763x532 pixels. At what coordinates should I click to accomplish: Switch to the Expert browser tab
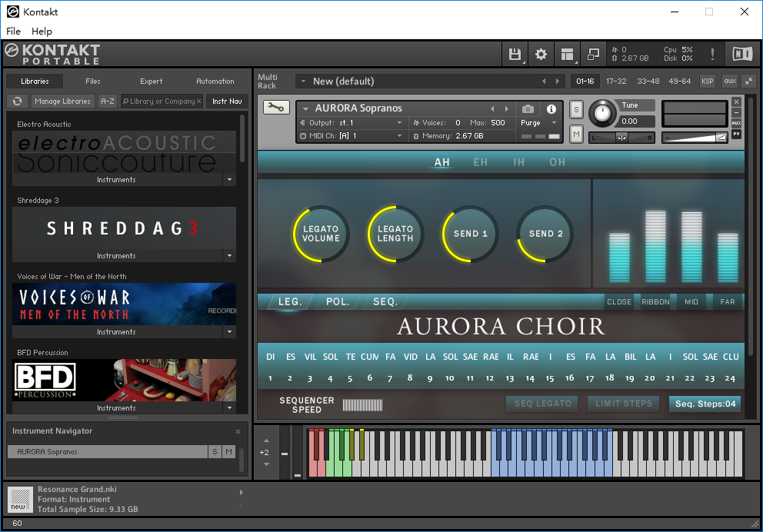click(152, 81)
